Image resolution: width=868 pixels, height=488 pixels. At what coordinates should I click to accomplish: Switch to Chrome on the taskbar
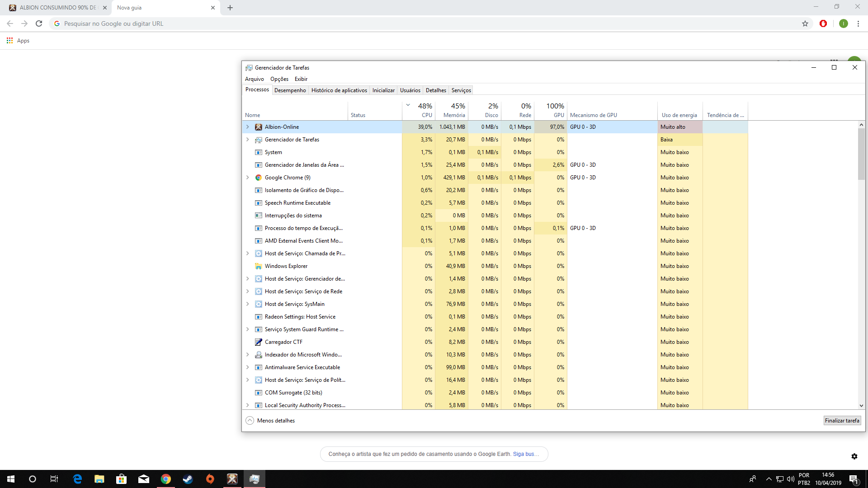(x=166, y=479)
